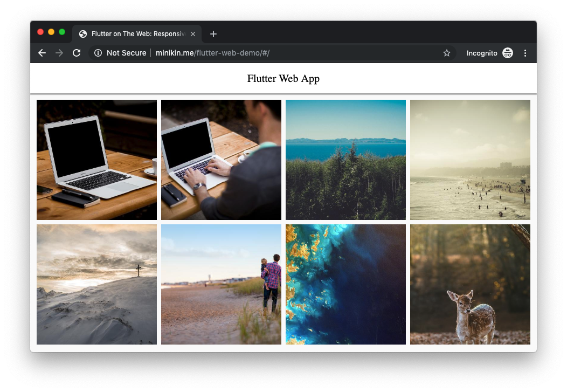Click the Incognito profile icon

tap(507, 53)
